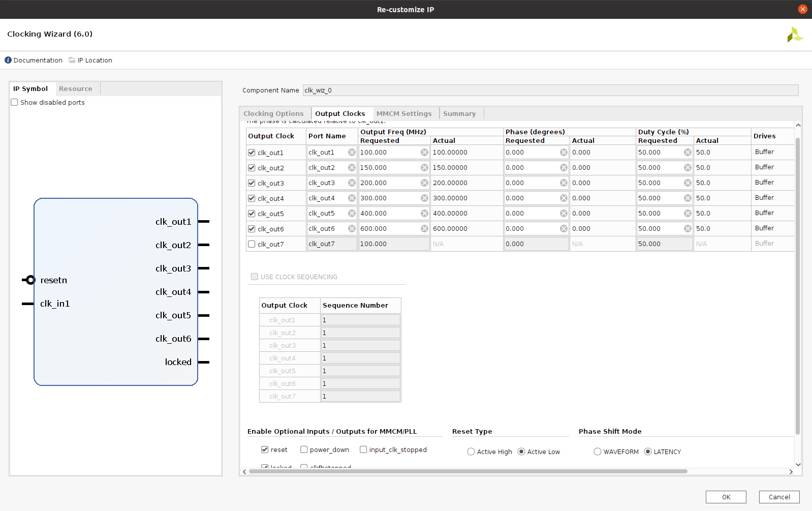Click the Documentation info icon

[x=8, y=60]
